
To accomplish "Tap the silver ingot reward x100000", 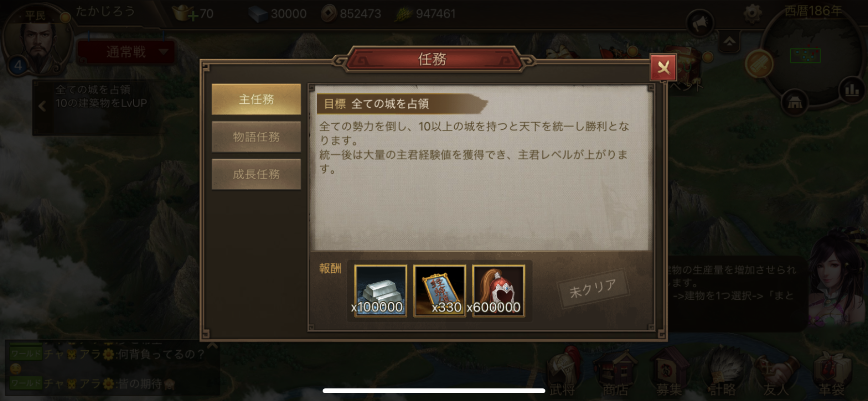I will [380, 291].
